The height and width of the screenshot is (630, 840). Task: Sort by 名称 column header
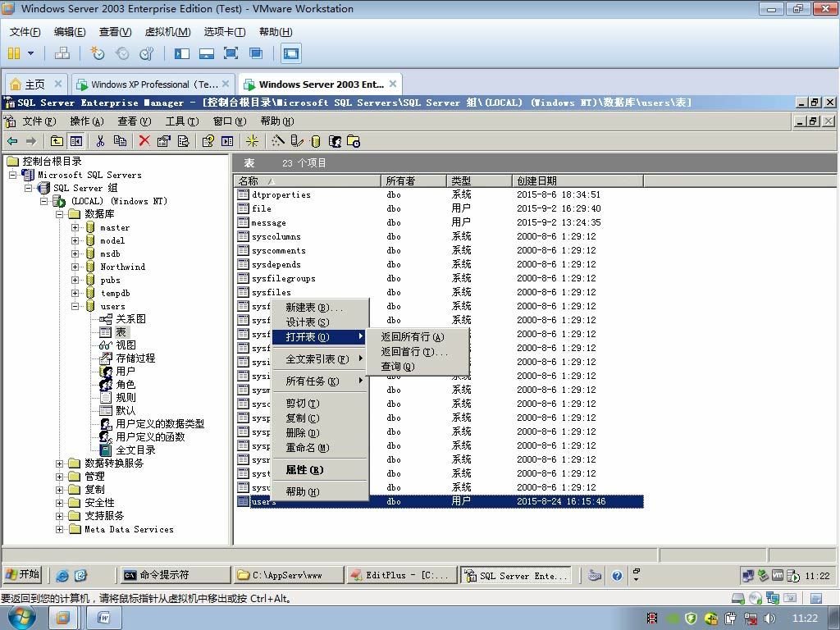click(x=307, y=181)
